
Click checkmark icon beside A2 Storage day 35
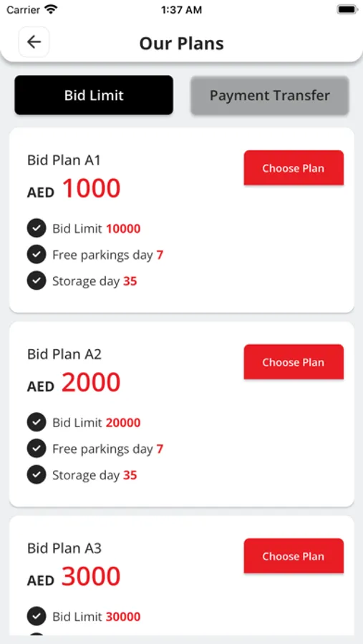click(37, 475)
